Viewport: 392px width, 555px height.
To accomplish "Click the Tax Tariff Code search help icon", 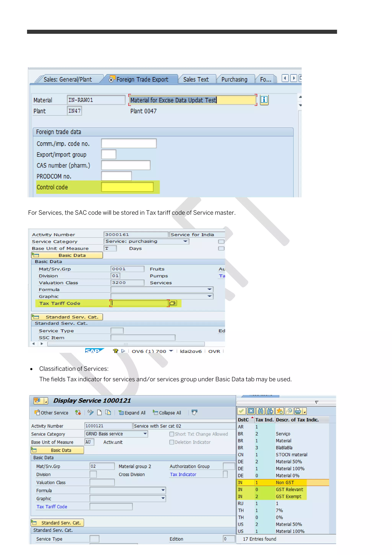I will pos(173,303).
